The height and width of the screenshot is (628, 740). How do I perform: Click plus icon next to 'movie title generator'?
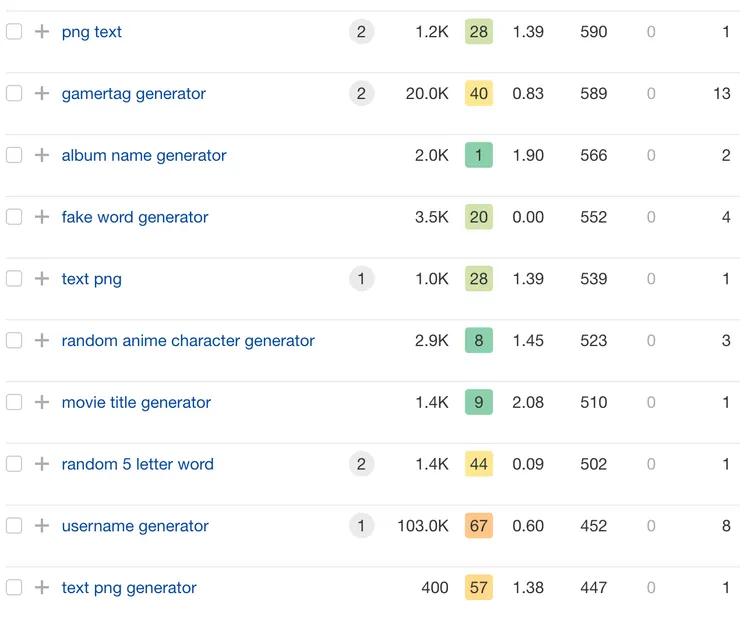pos(42,402)
